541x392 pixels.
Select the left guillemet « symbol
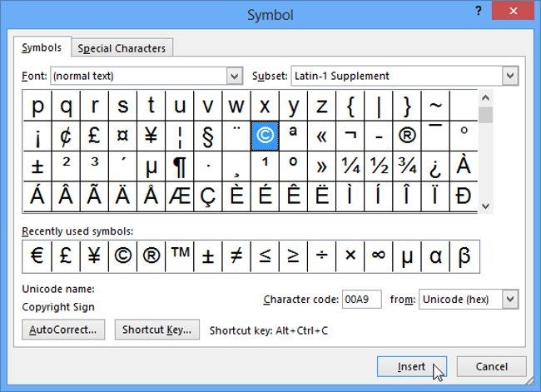click(321, 136)
